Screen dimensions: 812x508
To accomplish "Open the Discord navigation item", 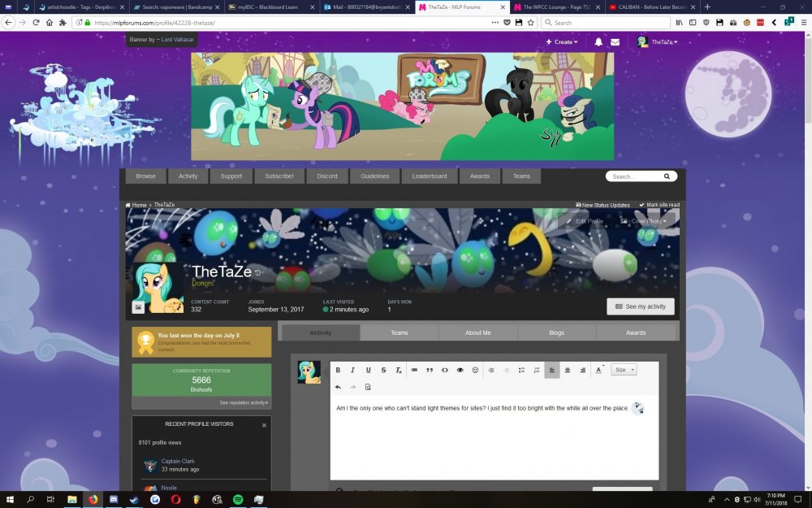I will [x=327, y=176].
